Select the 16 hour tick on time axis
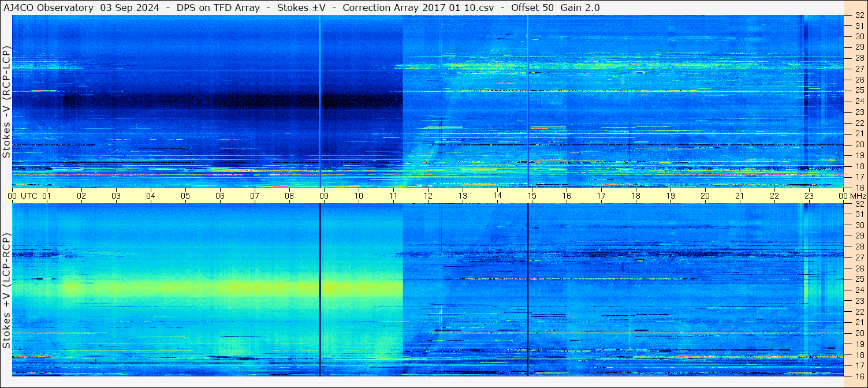Screen dimensions: 868x388 tap(567, 196)
